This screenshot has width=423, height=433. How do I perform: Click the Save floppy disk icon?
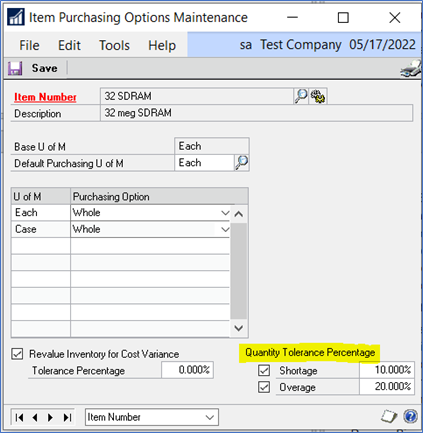(x=15, y=68)
